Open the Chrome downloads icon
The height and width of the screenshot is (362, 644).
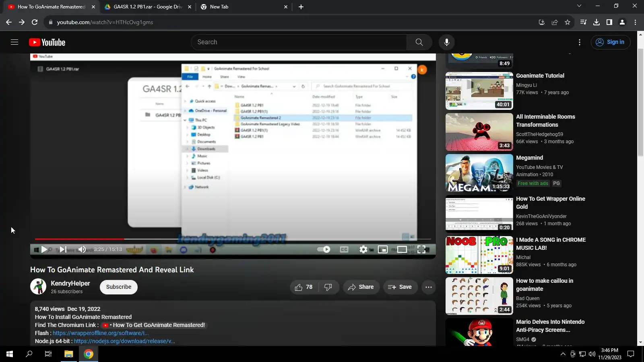point(597,22)
